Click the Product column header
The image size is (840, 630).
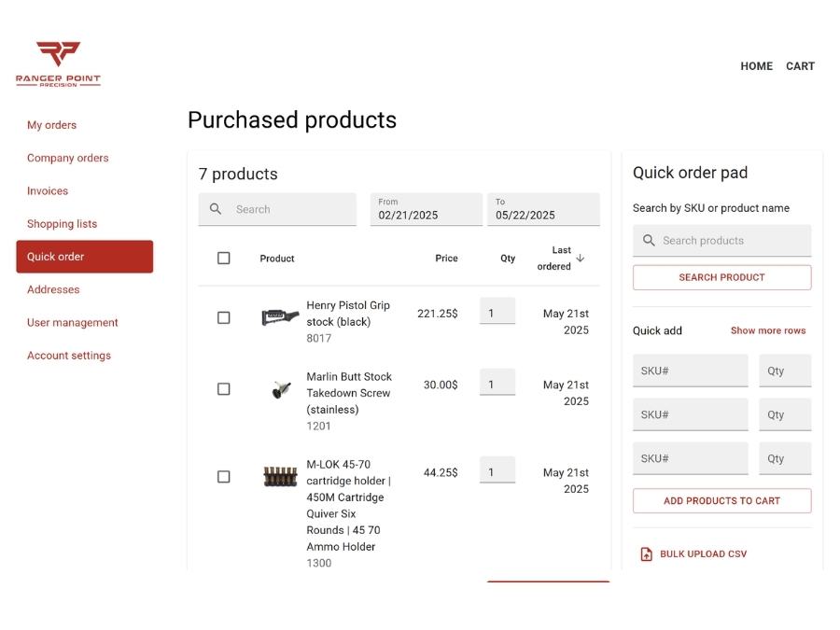click(277, 259)
